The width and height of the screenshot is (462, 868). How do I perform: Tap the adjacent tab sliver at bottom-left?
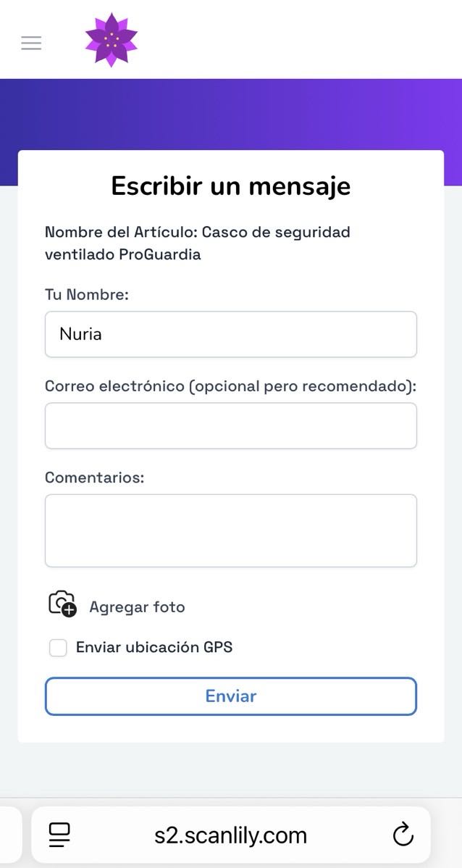pos(9,835)
